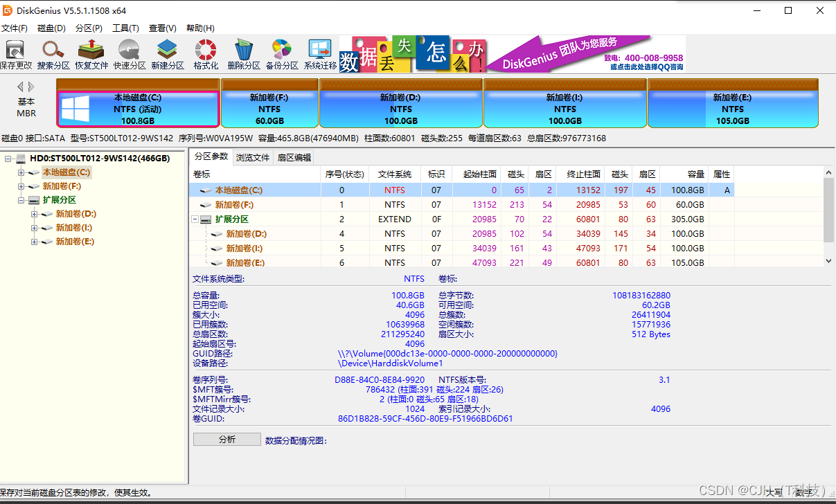Screen dimensions: 836x504
Task: Select the 删除分区 icon
Action: [243, 54]
